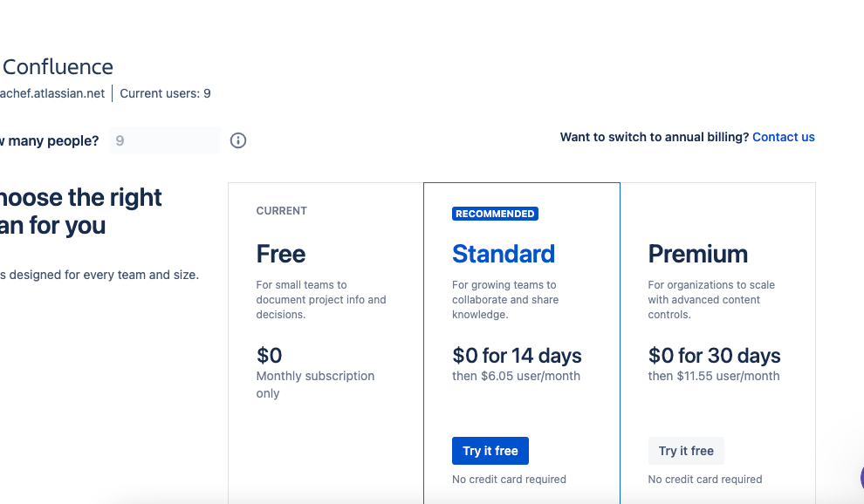
Task: Follow the Contact us link
Action: click(x=783, y=137)
